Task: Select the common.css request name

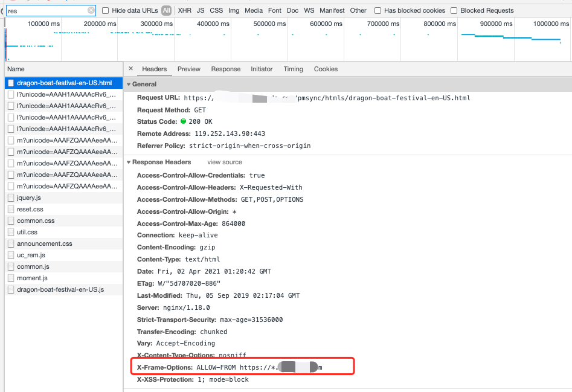Action: pos(36,220)
